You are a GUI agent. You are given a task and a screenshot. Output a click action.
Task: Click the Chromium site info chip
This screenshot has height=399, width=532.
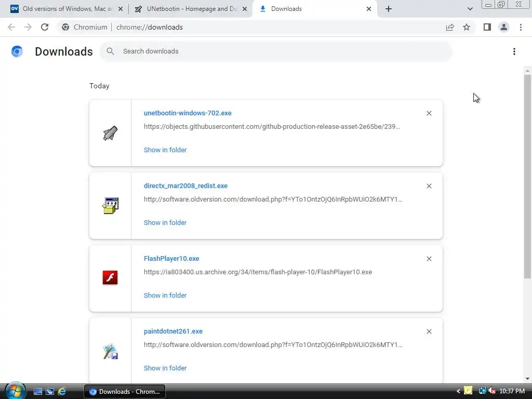85,27
